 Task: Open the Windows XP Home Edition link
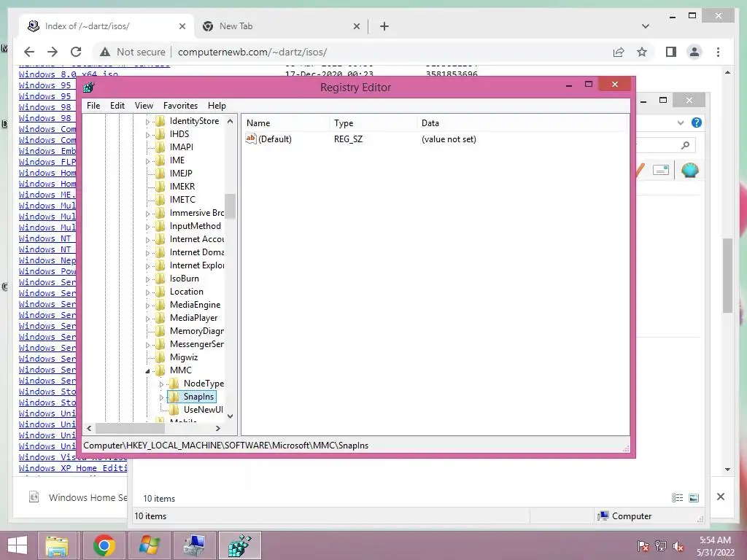(73, 468)
